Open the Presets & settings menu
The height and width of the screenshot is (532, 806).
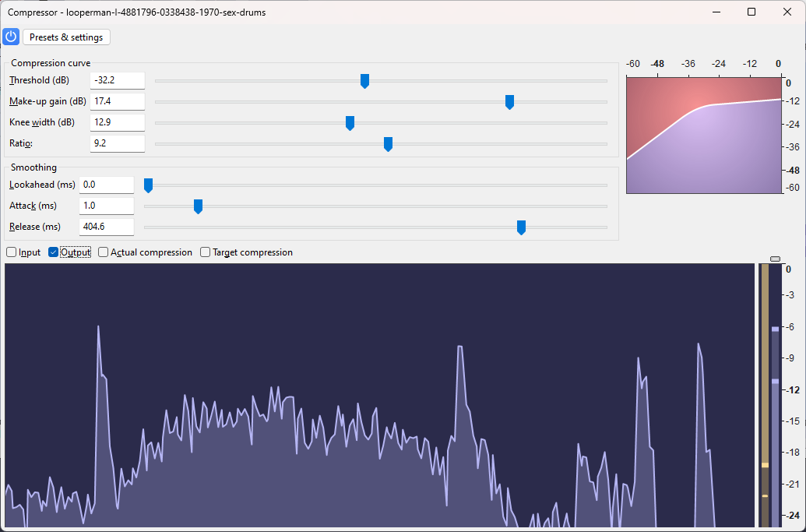tap(65, 37)
